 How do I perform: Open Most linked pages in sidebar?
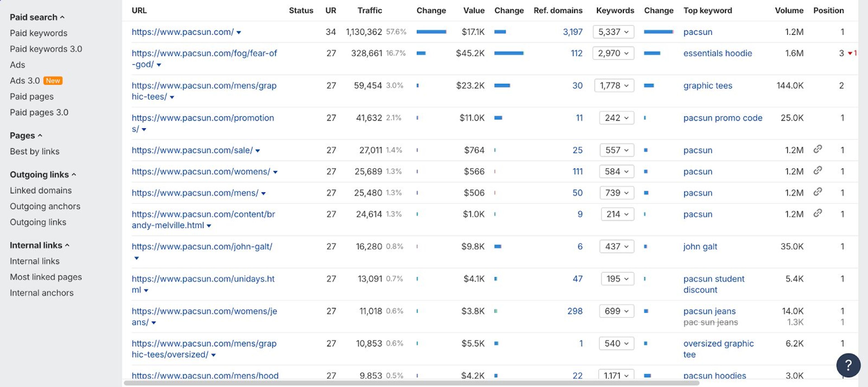click(46, 277)
